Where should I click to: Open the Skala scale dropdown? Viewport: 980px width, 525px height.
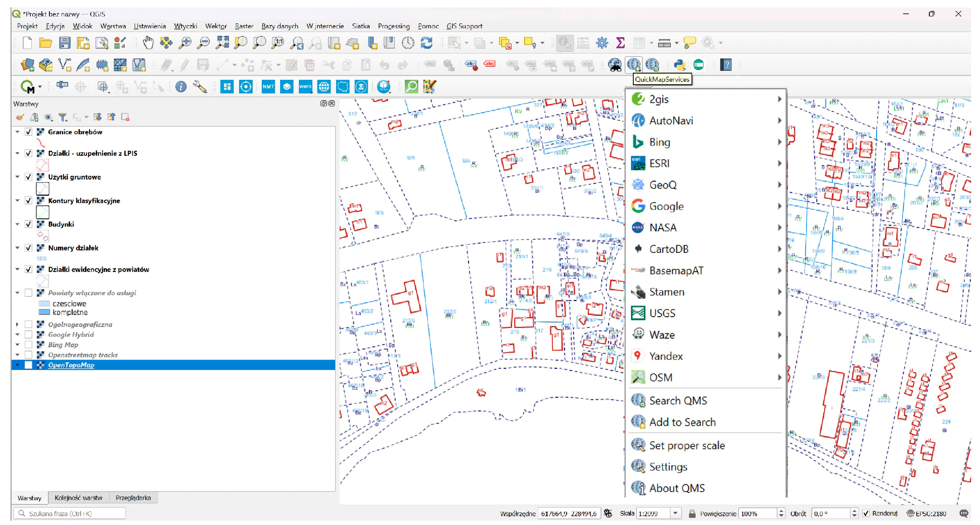click(675, 514)
